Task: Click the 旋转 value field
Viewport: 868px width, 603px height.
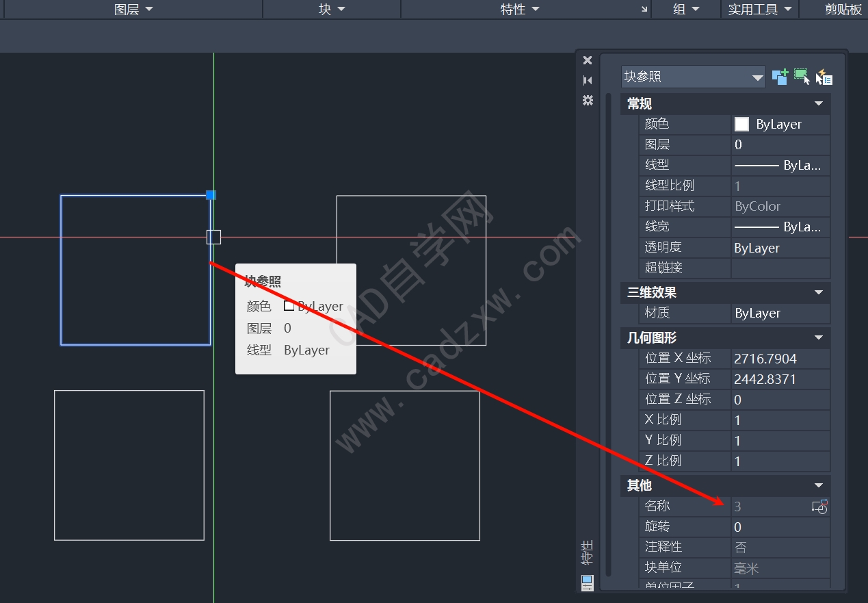Action: (780, 527)
